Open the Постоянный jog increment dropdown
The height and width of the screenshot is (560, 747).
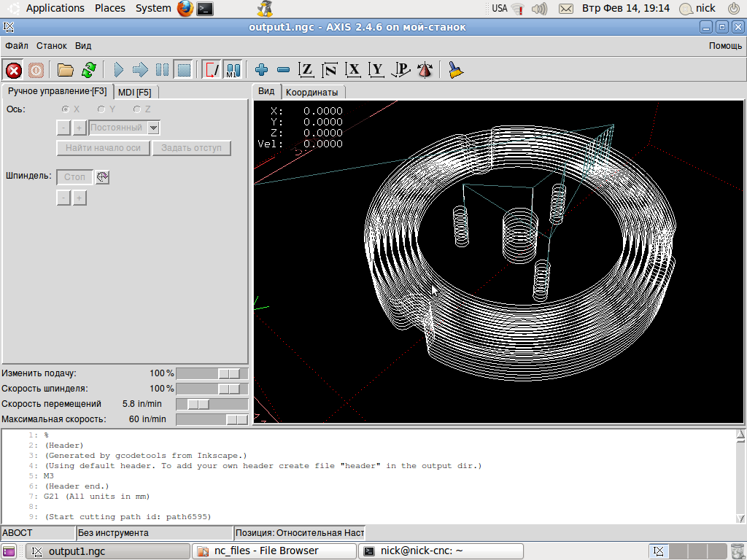point(153,128)
